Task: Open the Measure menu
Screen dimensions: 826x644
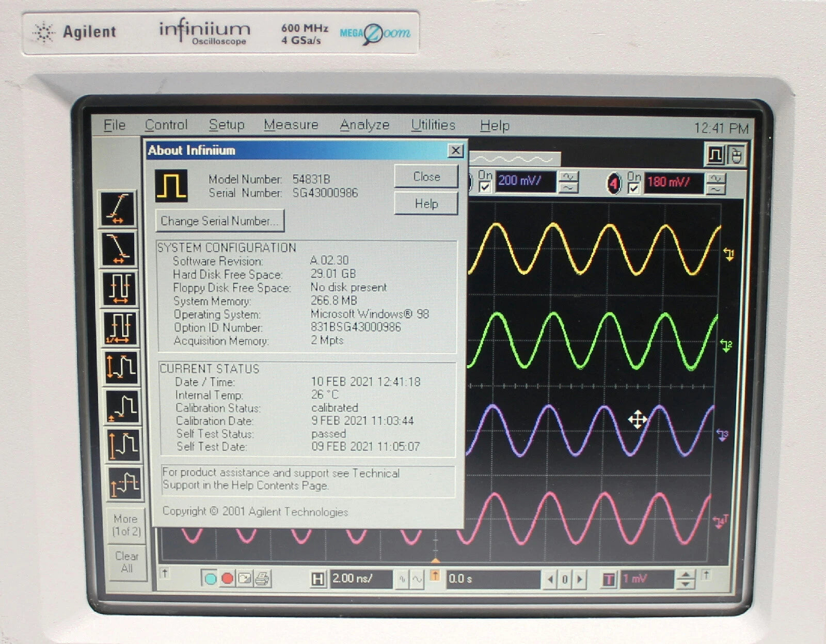Action: coord(291,125)
